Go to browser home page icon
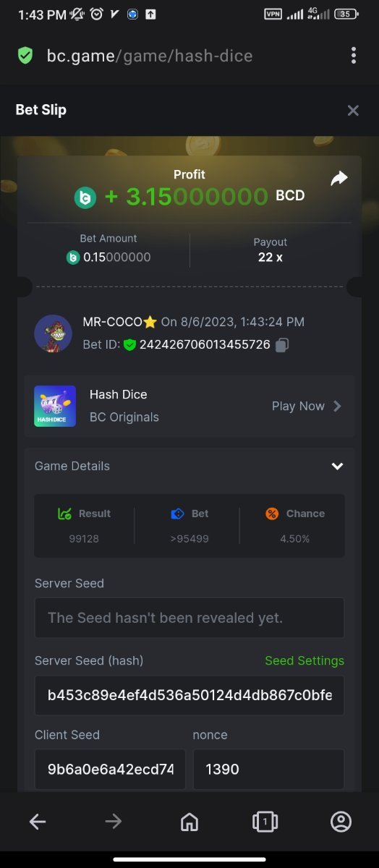Image resolution: width=379 pixels, height=868 pixels. click(x=189, y=821)
